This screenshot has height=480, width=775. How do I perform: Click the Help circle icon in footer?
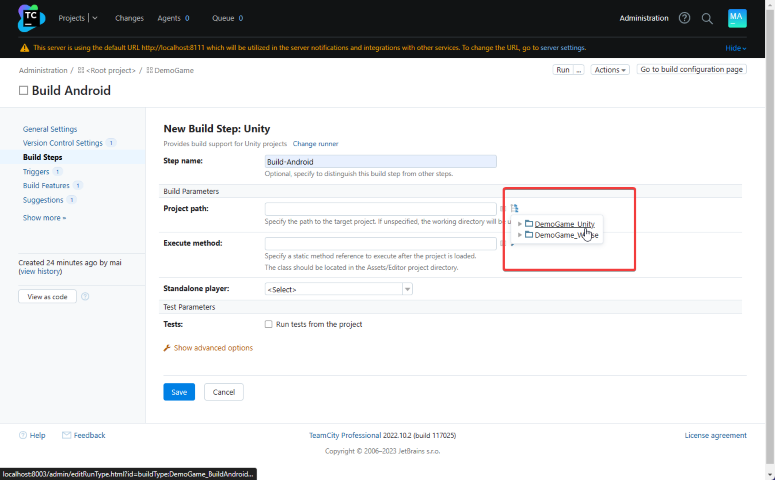pyautogui.click(x=23, y=436)
